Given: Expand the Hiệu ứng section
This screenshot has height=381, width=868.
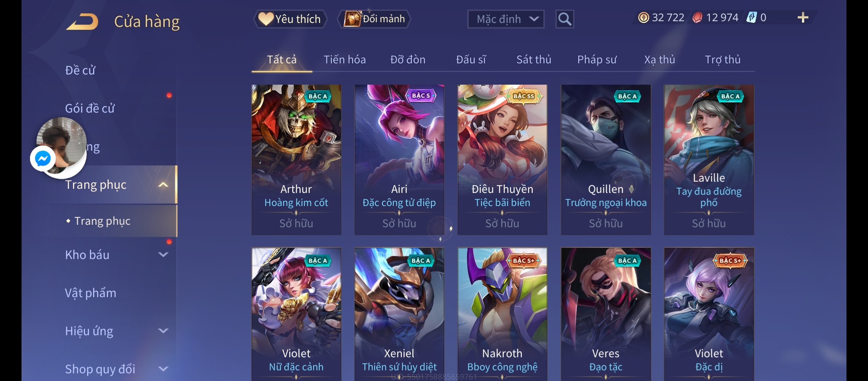Looking at the screenshot, I should tap(163, 331).
